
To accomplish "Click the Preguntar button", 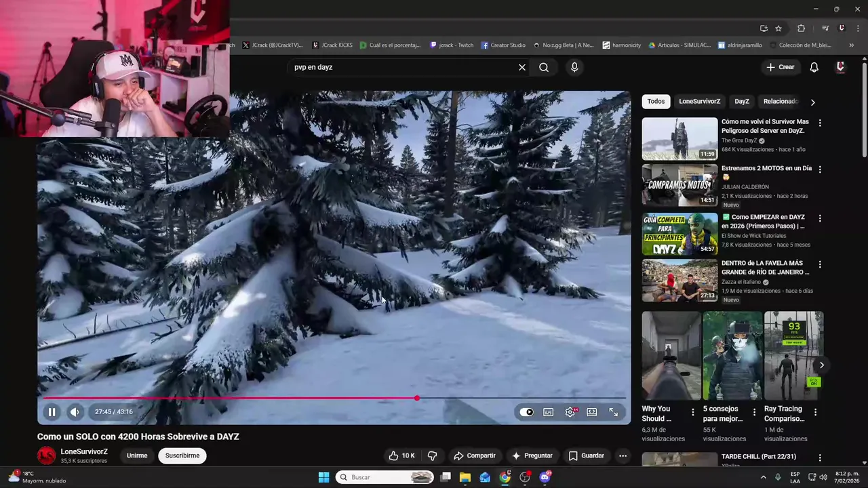I will click(532, 456).
